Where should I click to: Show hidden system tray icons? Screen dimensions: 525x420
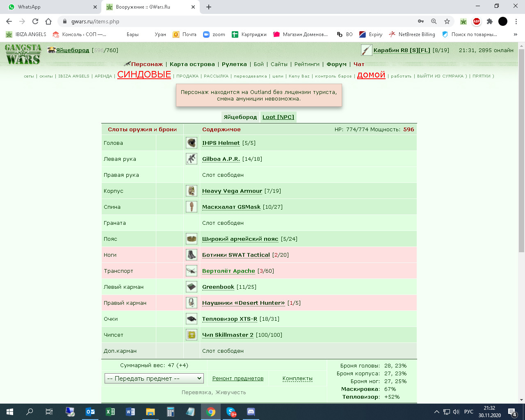coord(436,412)
